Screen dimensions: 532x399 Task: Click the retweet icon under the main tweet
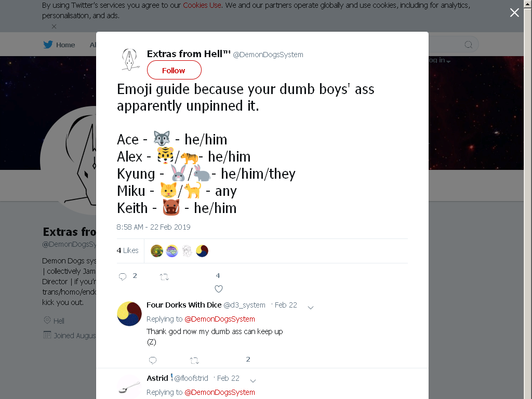point(164,277)
